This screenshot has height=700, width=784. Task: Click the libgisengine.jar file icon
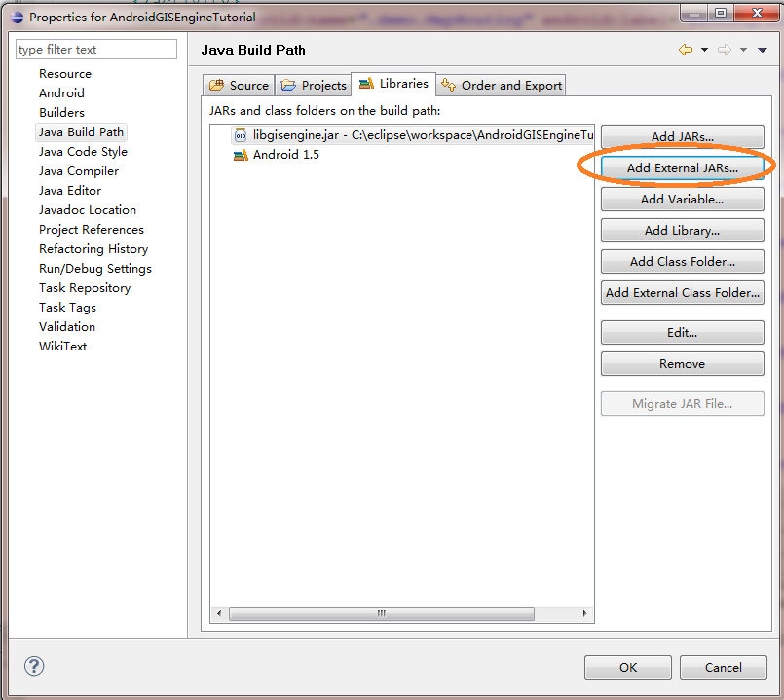[x=241, y=135]
